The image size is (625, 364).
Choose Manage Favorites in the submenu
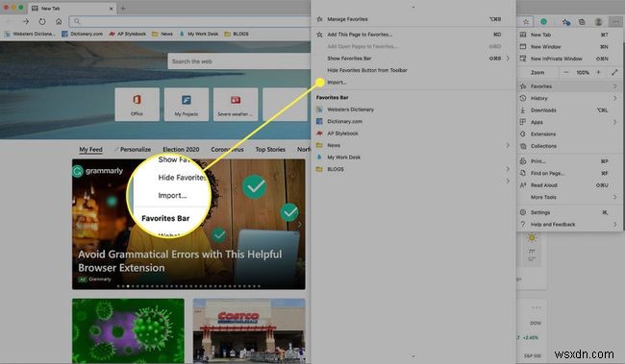[412, 19]
